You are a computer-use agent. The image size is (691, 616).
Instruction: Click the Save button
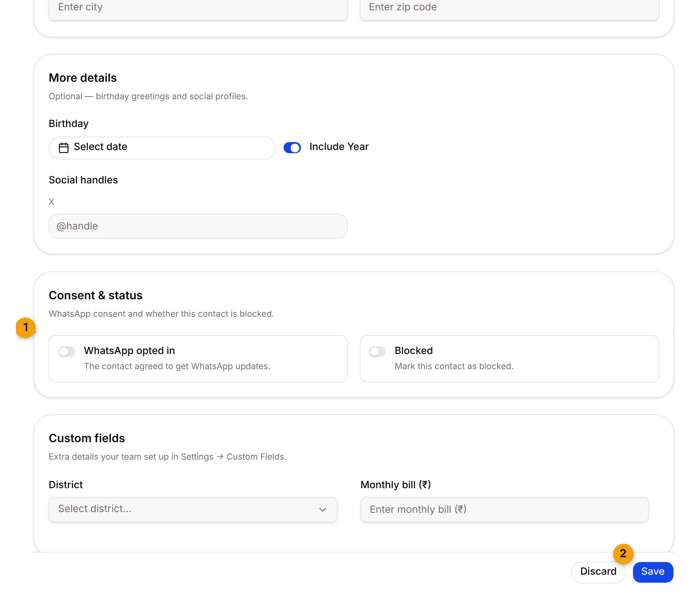tap(653, 572)
